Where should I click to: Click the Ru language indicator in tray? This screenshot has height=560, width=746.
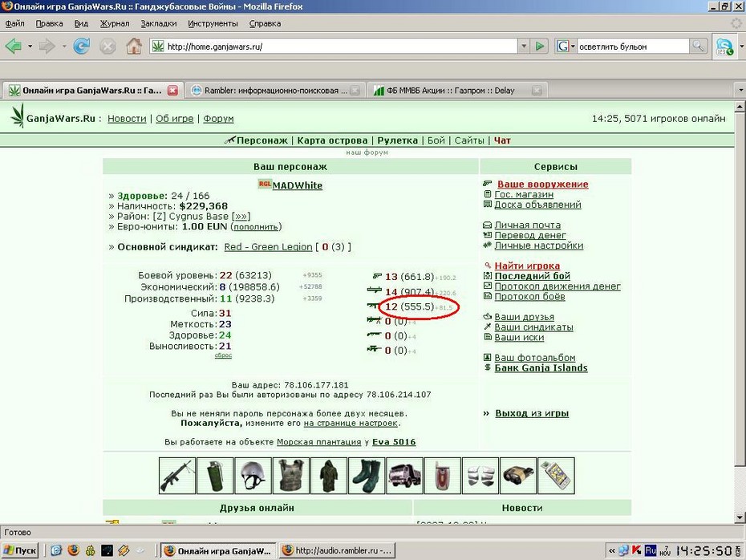pyautogui.click(x=651, y=550)
